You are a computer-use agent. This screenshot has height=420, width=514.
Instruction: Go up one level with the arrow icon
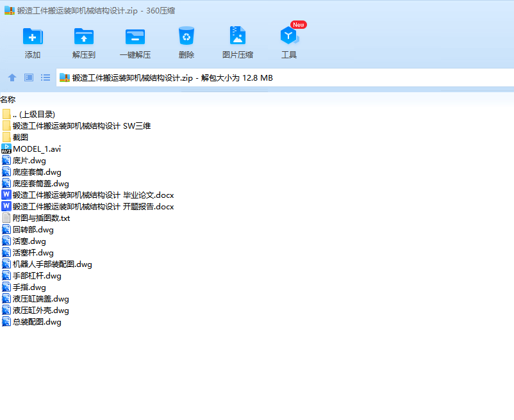(x=12, y=77)
